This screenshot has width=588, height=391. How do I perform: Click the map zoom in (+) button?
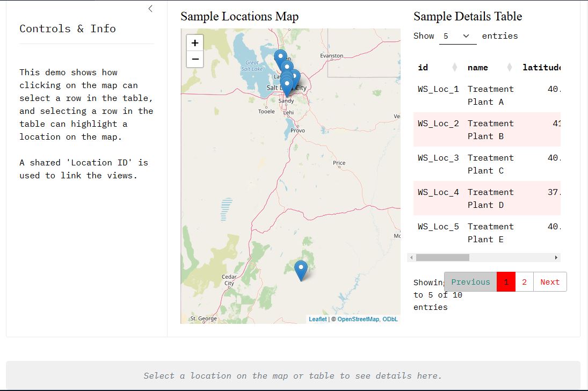(x=194, y=43)
